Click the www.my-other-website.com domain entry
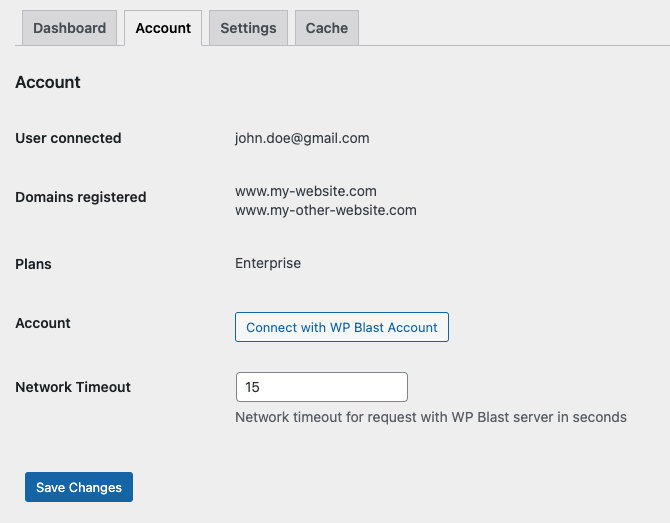Image resolution: width=670 pixels, height=523 pixels. [326, 210]
